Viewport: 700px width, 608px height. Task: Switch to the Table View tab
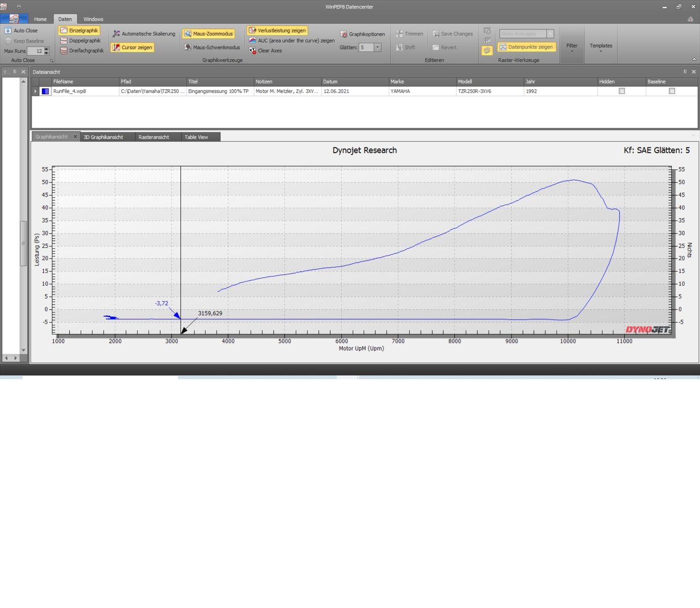coord(196,137)
